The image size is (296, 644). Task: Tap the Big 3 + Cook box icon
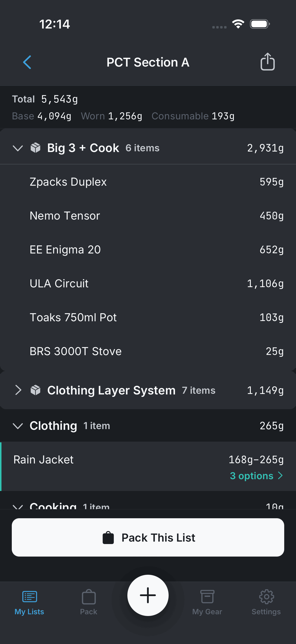36,148
